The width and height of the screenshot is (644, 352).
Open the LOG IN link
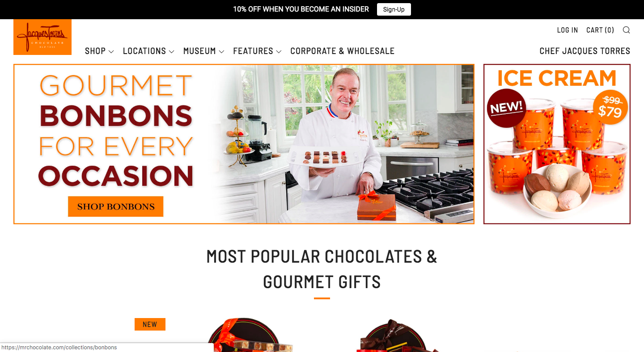[x=568, y=30]
